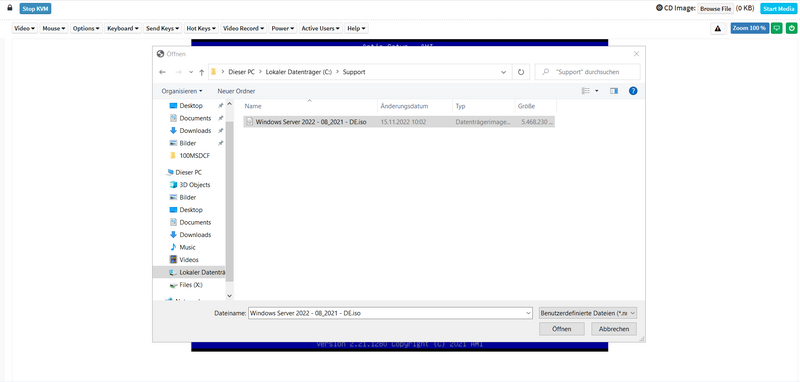Viewport: 800px width, 382px height.
Task: Expand the address bar history dropdown
Action: pos(504,72)
